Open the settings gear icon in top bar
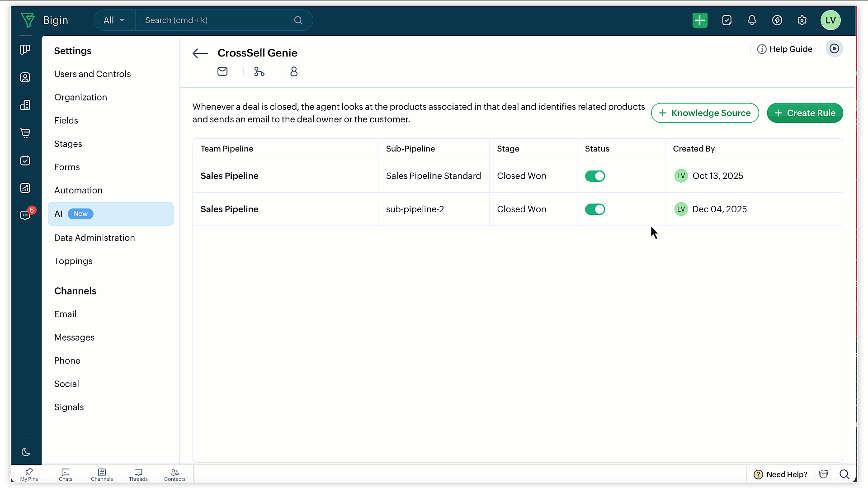Viewport: 868px width, 488px height. (x=802, y=20)
